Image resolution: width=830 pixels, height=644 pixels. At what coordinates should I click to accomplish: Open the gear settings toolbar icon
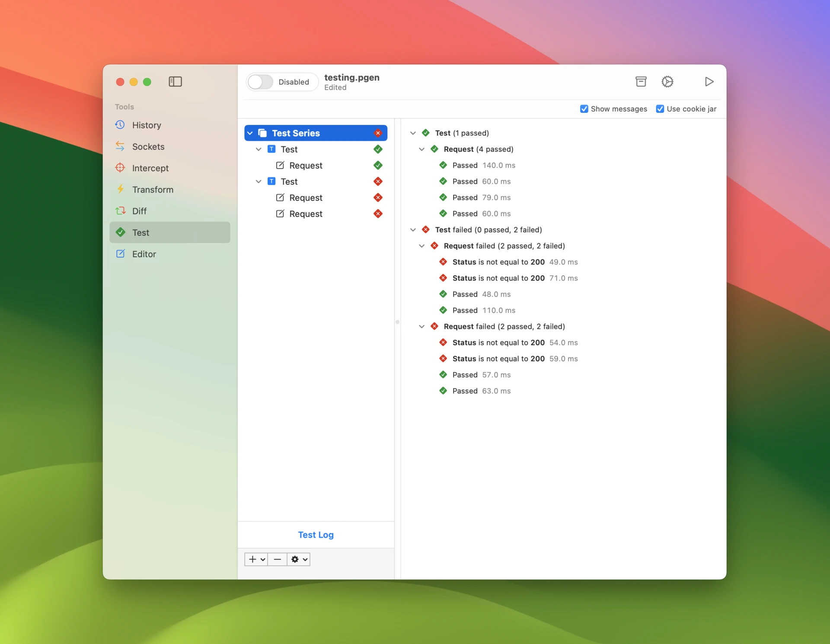(667, 82)
